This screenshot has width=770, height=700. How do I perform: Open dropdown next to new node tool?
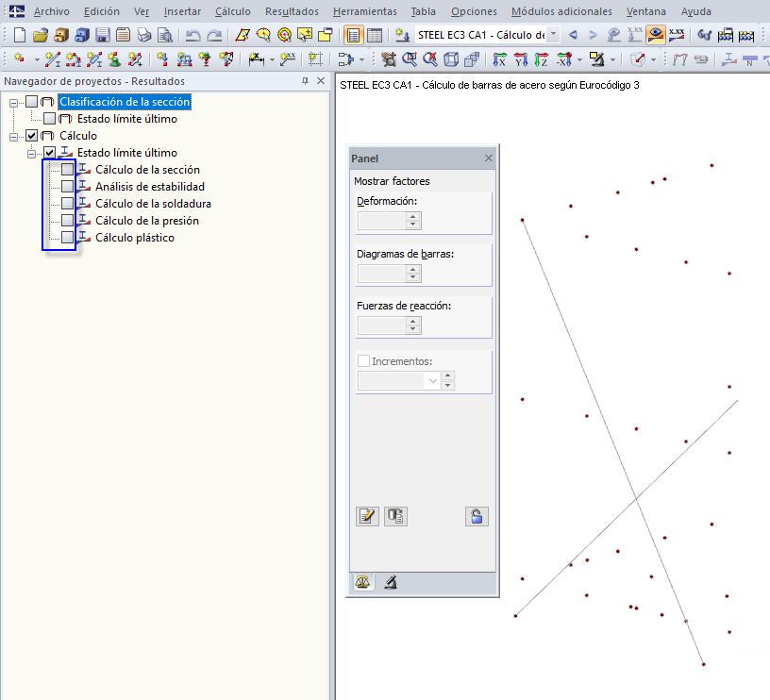pos(37,59)
